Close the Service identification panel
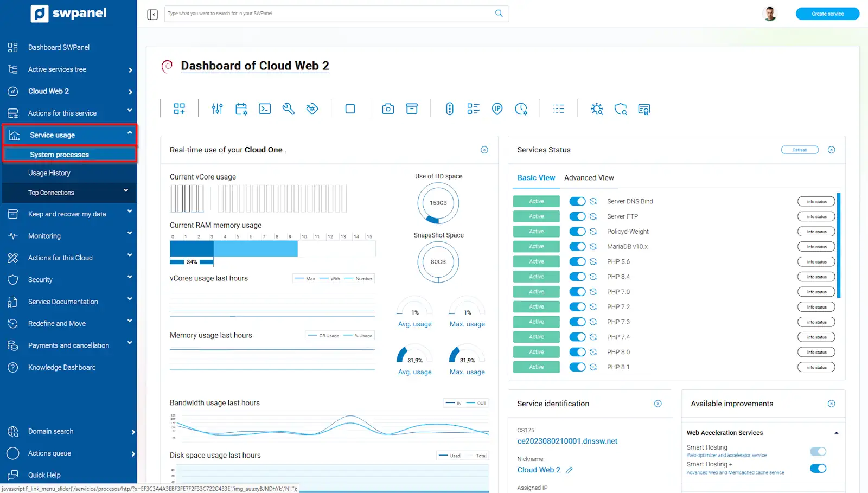This screenshot has height=493, width=868. [658, 404]
